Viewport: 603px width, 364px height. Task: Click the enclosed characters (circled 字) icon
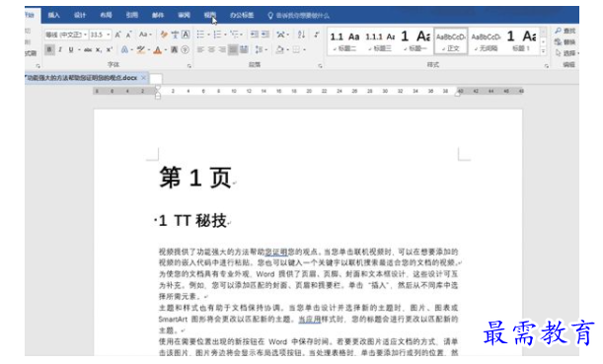[x=185, y=49]
